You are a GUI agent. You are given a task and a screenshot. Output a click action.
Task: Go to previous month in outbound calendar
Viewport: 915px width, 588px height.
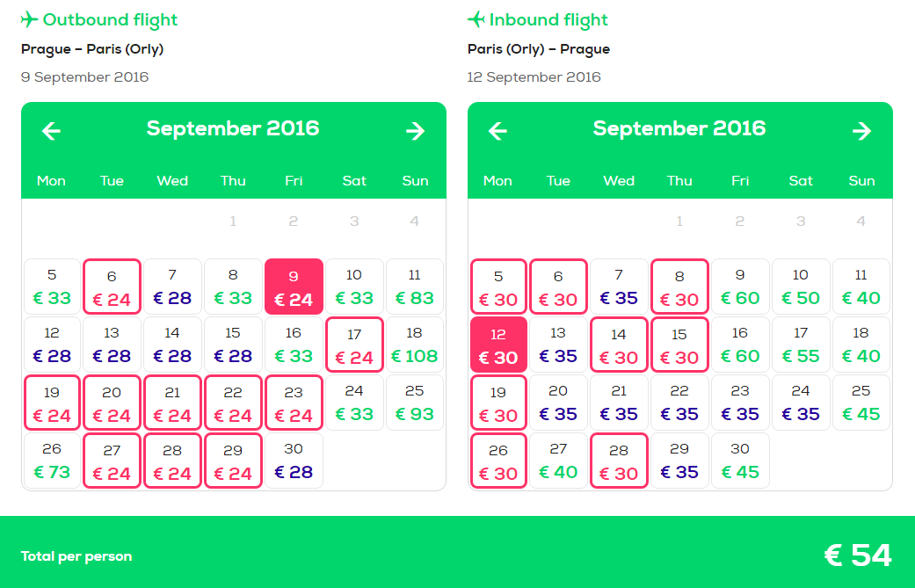click(x=51, y=131)
